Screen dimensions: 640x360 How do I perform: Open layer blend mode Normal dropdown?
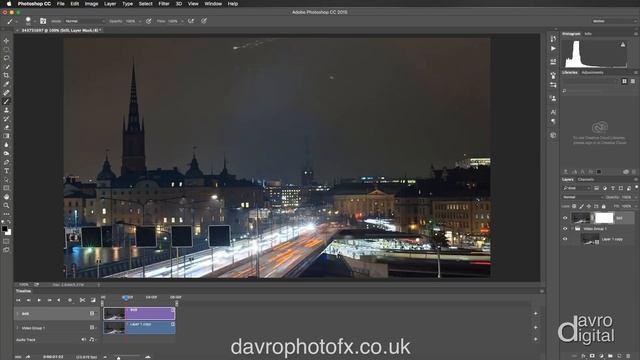tap(582, 197)
